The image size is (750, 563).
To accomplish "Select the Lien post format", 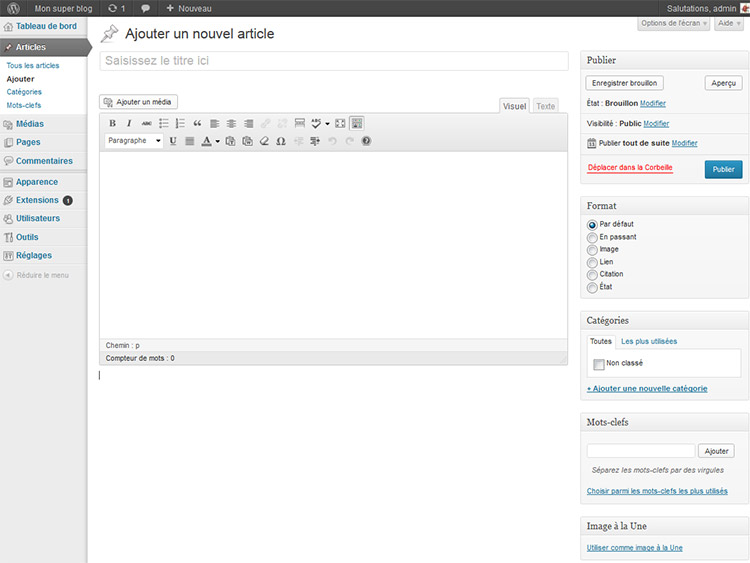I will [x=592, y=262].
